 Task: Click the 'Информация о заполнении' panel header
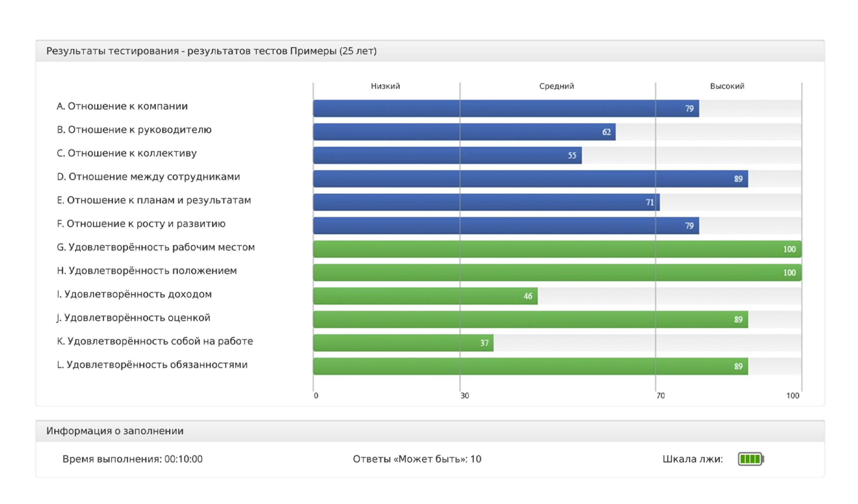coord(115,431)
